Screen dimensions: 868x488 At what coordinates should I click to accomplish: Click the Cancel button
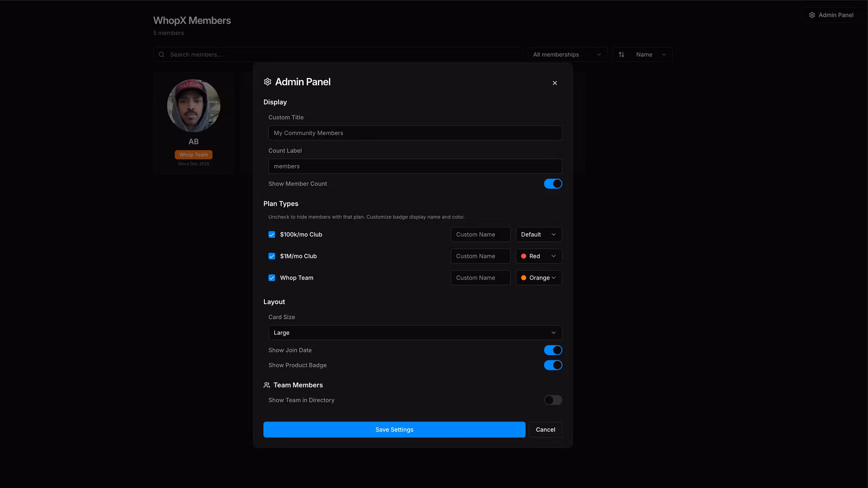[545, 429]
